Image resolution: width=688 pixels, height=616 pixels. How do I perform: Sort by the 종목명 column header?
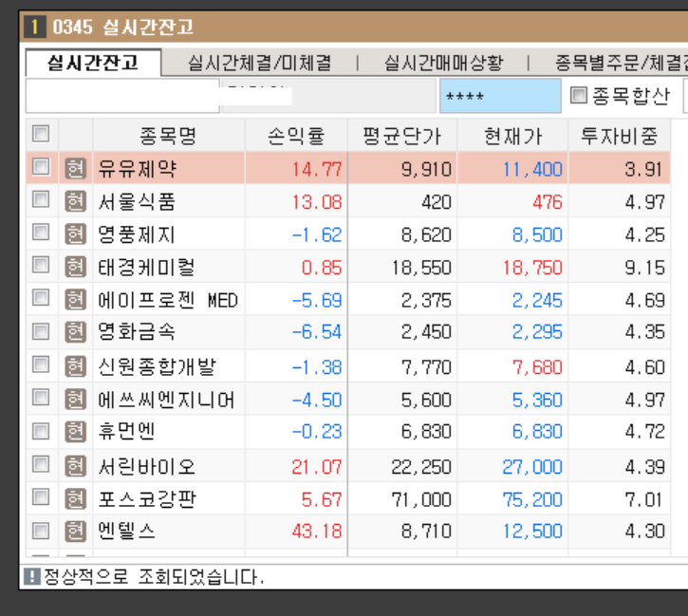[x=169, y=135]
